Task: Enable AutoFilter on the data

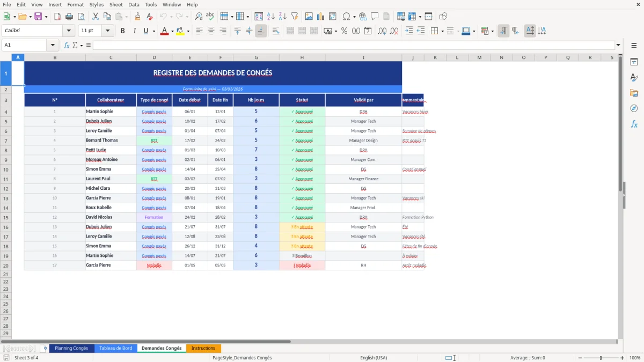Action: click(x=295, y=16)
